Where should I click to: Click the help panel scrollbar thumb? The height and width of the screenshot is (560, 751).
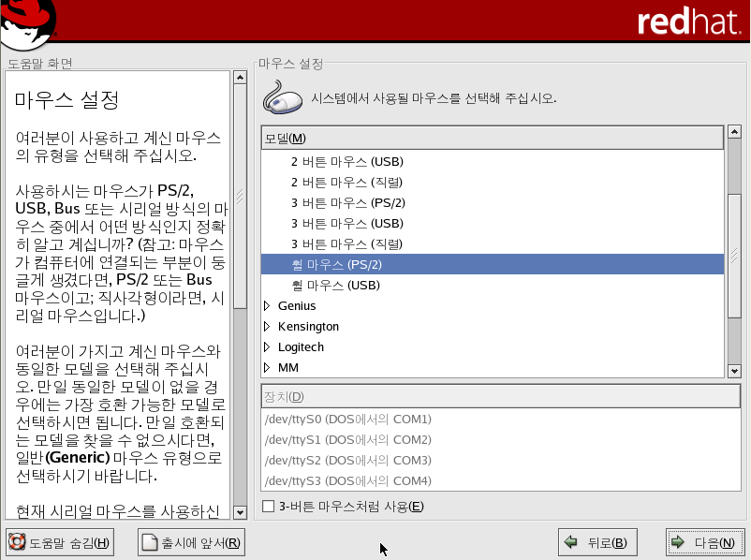241,197
